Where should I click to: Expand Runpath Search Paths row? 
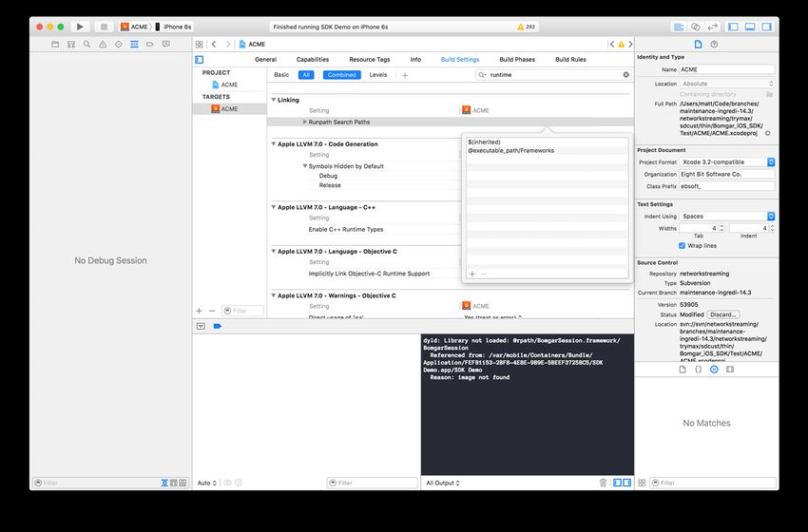(x=305, y=122)
